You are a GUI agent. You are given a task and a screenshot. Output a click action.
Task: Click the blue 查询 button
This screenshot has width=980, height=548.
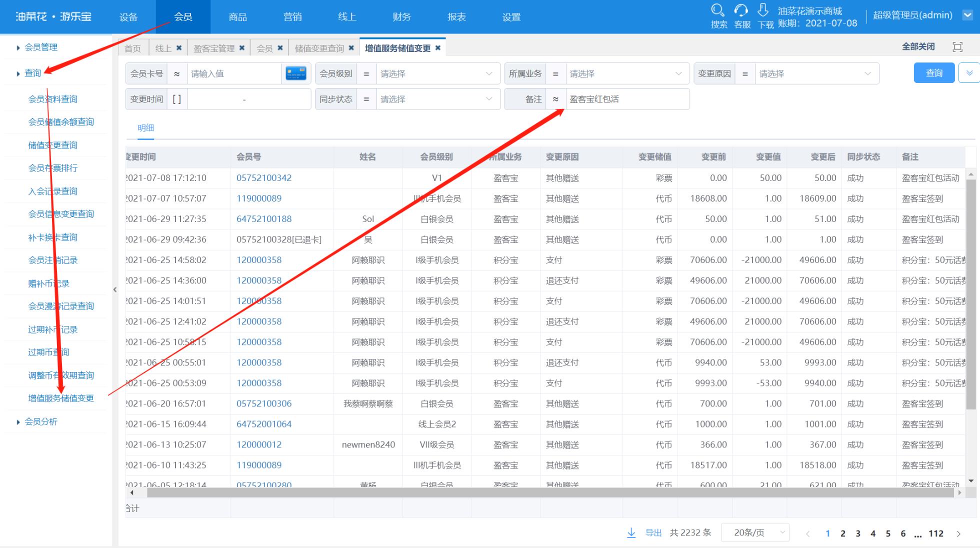tap(934, 73)
